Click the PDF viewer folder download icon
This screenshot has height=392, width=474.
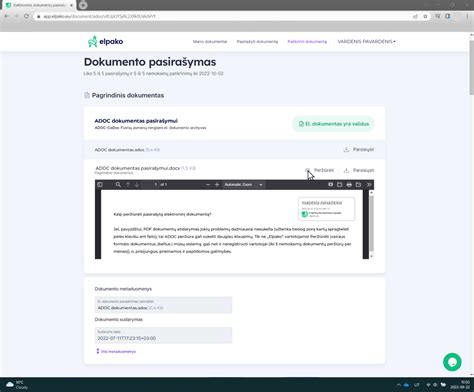pos(358,184)
